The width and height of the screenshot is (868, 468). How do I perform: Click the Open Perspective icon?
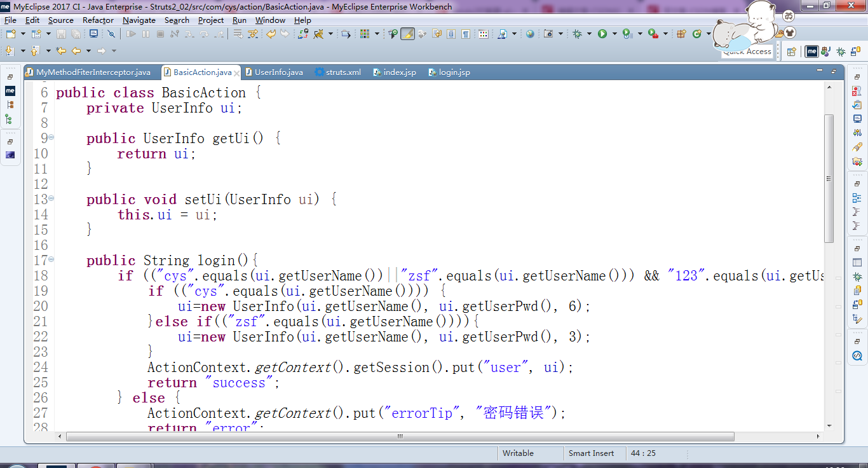point(791,52)
